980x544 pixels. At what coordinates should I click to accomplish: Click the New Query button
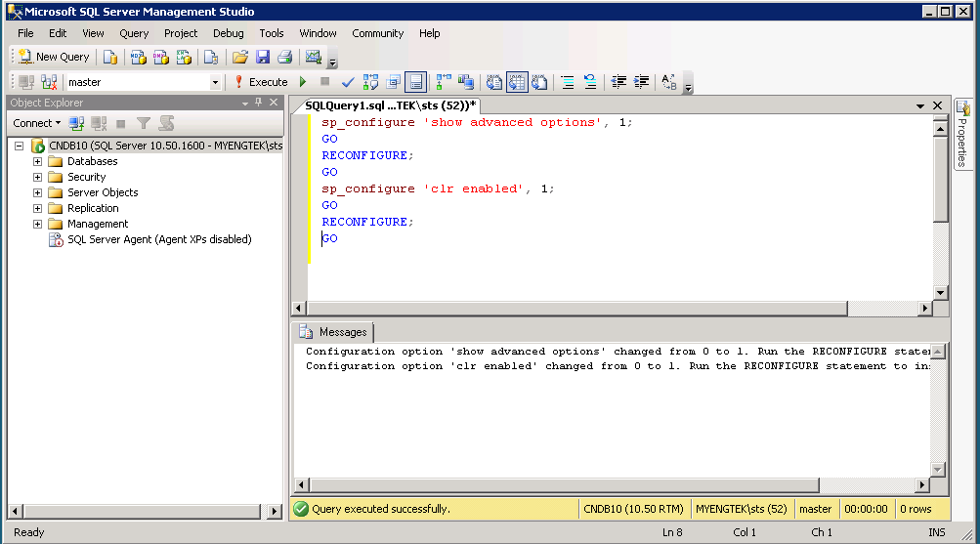[54, 57]
